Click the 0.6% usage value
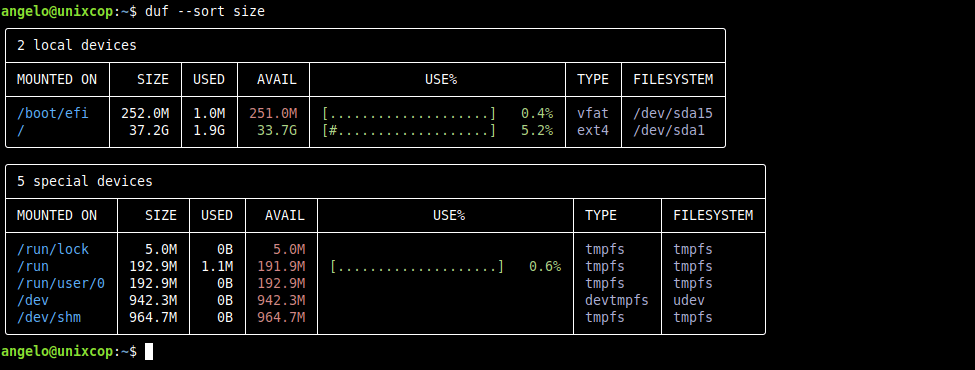975x370 pixels. click(x=545, y=266)
